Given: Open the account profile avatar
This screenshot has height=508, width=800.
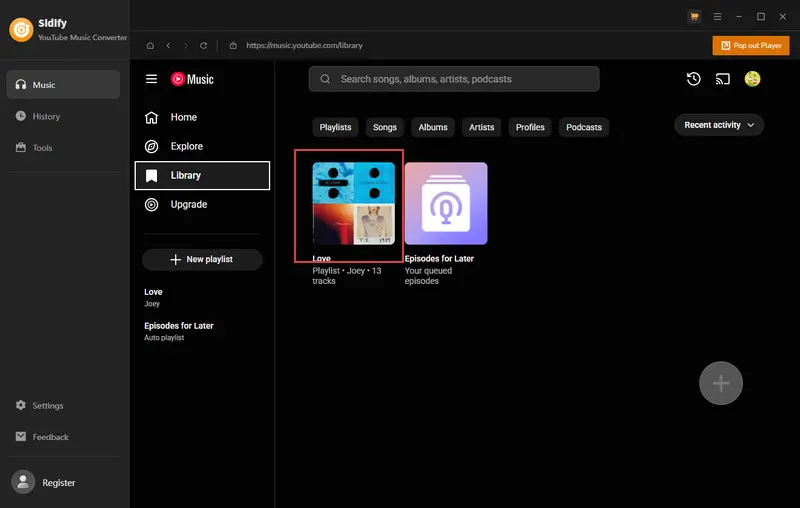Looking at the screenshot, I should tap(752, 79).
